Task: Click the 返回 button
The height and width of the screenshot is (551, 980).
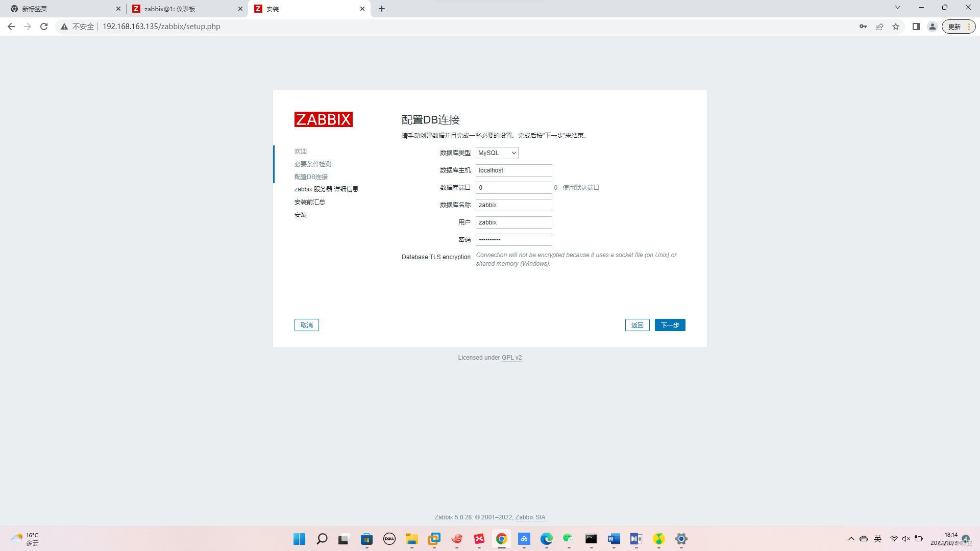Action: (637, 325)
